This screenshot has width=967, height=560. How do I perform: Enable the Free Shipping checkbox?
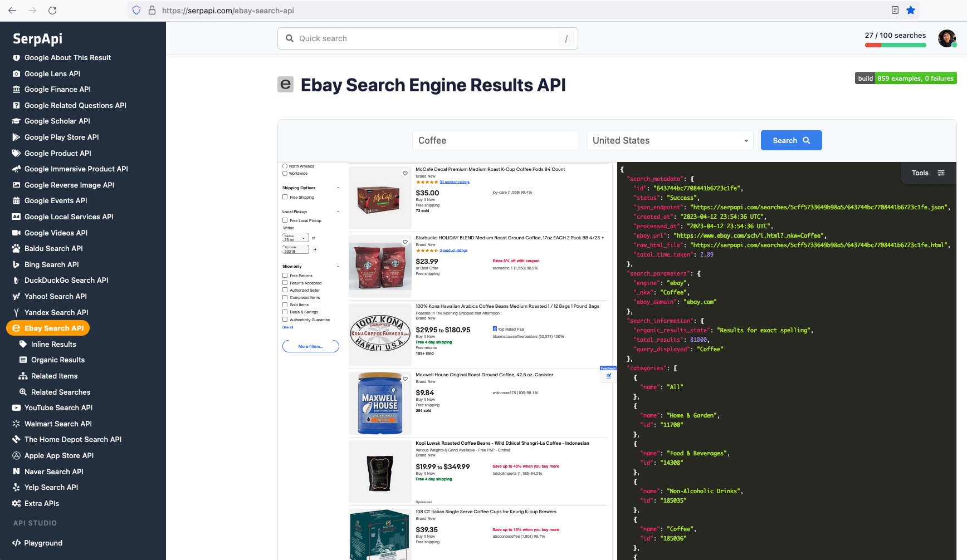(x=285, y=197)
